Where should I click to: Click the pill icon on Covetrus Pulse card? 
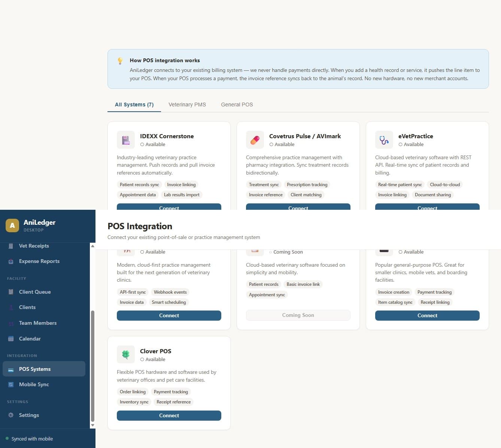(255, 139)
